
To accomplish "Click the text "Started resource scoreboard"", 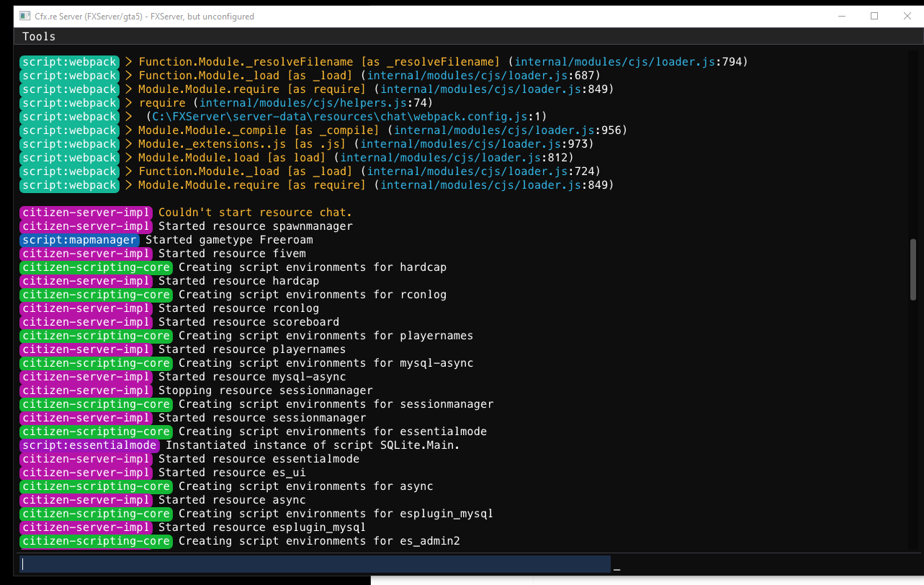I will click(x=248, y=322).
